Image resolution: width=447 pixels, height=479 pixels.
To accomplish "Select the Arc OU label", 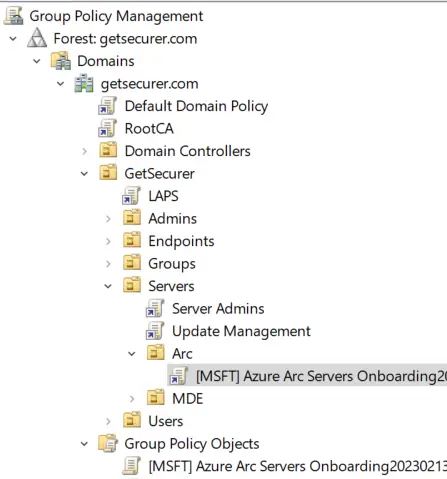I will tap(182, 354).
